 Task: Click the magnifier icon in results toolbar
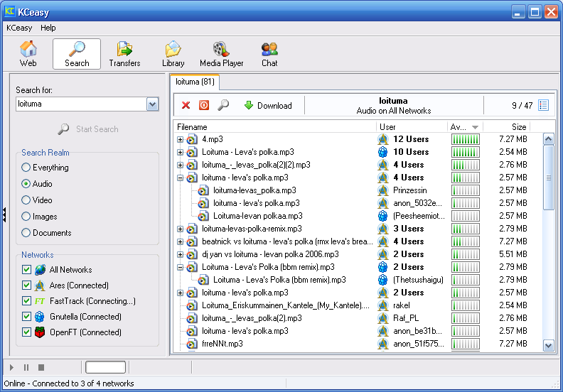(223, 105)
